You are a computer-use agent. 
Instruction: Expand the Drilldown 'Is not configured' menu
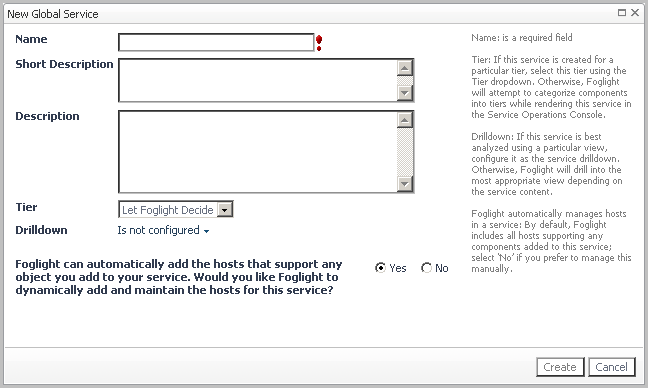(163, 230)
